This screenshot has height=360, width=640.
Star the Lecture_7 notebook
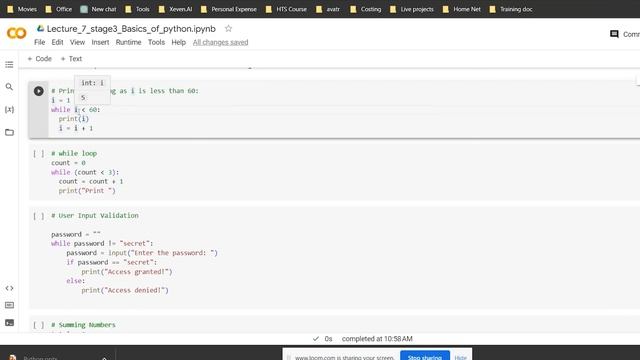229,29
